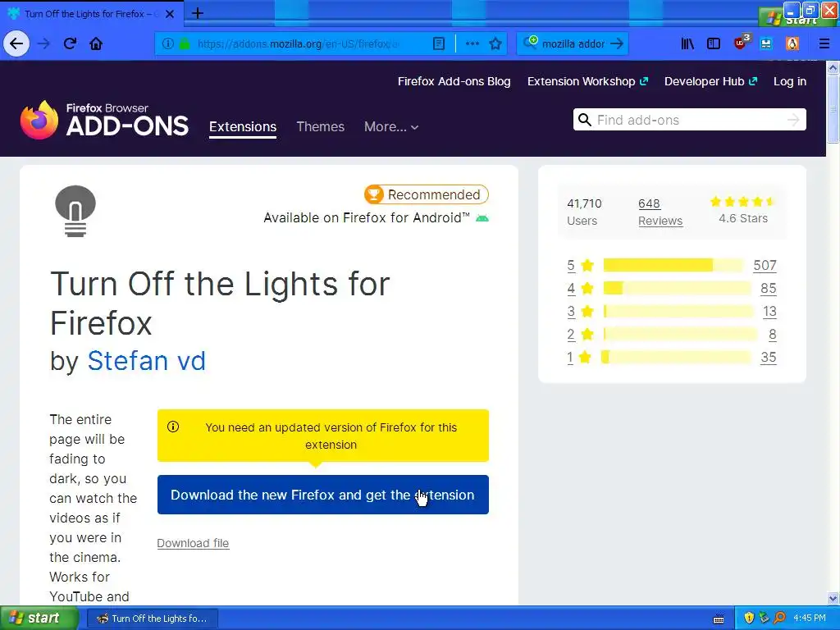Click the green padlock in the address bar

(185, 43)
